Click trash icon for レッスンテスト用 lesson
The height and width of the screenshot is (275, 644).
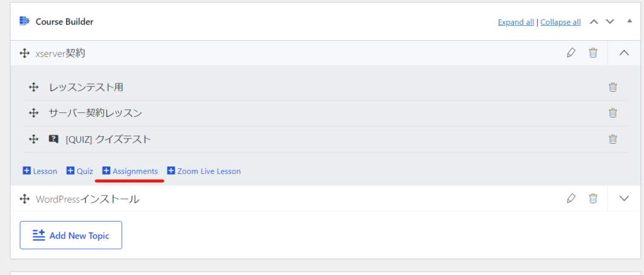[x=613, y=87]
